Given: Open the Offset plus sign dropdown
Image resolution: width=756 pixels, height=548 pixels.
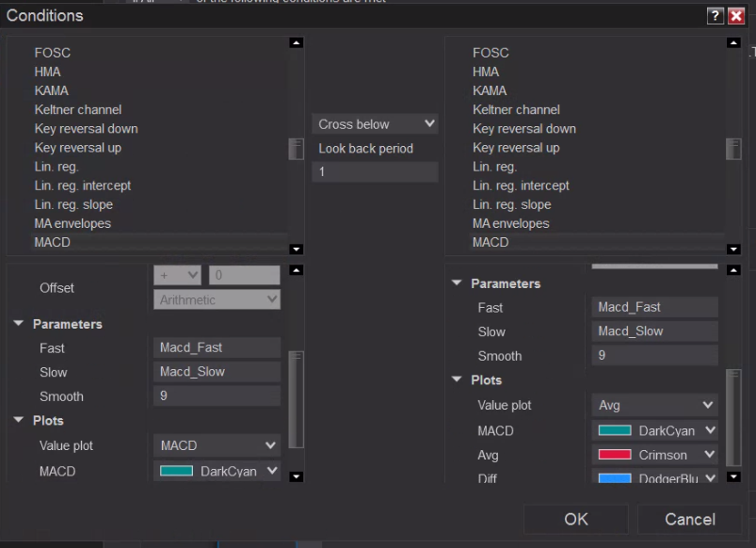Looking at the screenshot, I should tap(177, 275).
